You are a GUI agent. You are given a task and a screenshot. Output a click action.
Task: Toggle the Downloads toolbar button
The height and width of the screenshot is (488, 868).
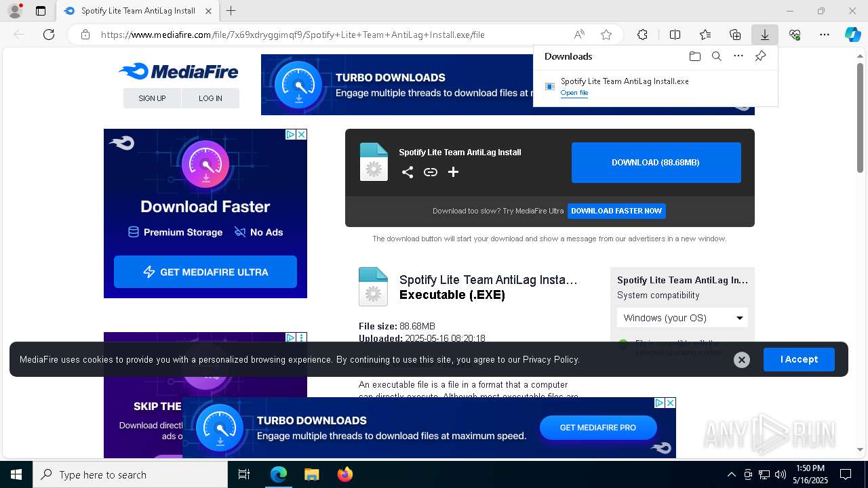(764, 35)
